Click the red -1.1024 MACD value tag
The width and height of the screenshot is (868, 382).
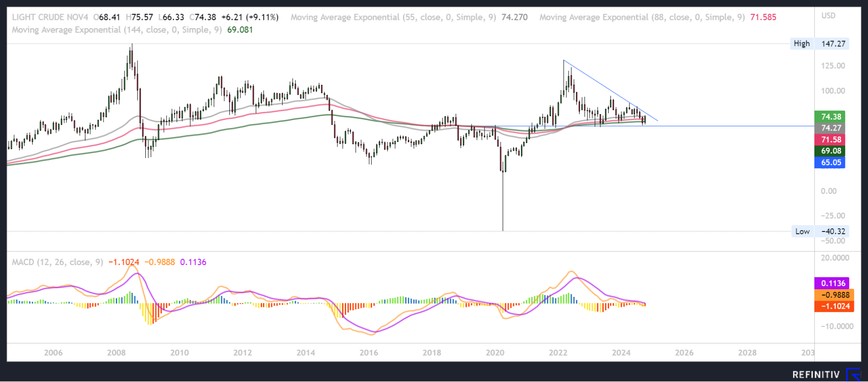(834, 306)
